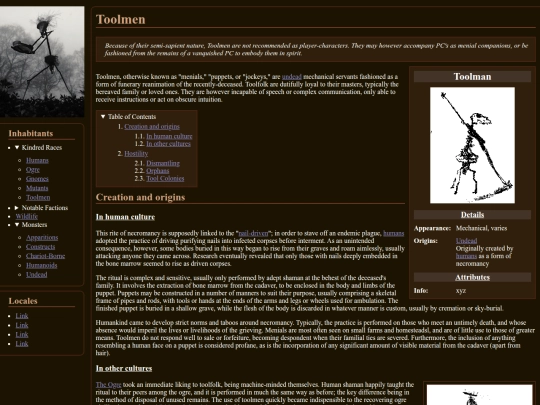Screen dimensions: 540x405
Task: Collapse the Monsters list
Action: (x=31, y=225)
